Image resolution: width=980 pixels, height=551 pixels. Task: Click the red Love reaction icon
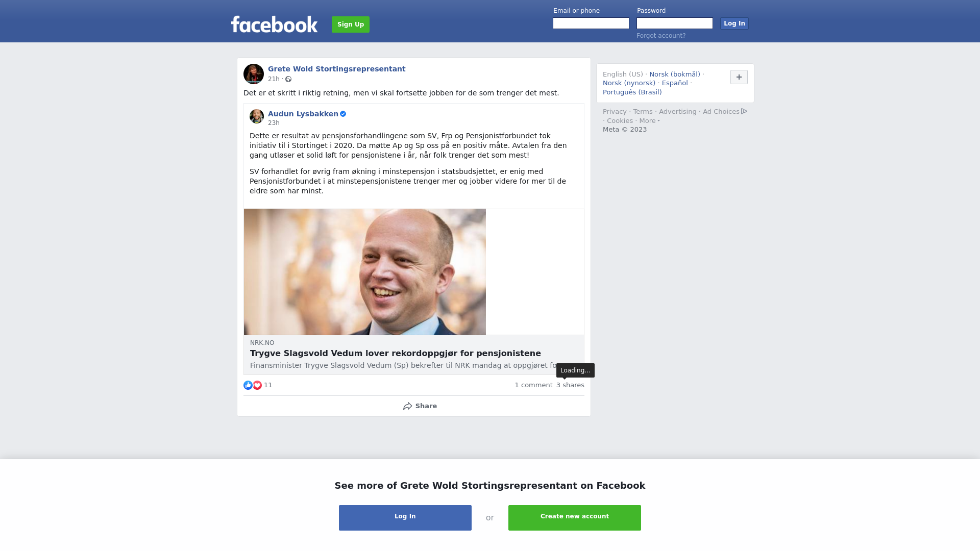[x=257, y=385]
